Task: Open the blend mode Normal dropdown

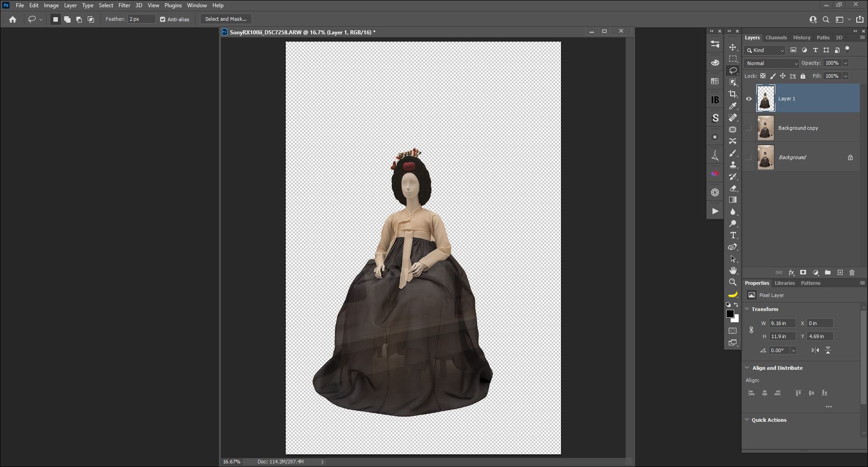Action: pyautogui.click(x=772, y=63)
